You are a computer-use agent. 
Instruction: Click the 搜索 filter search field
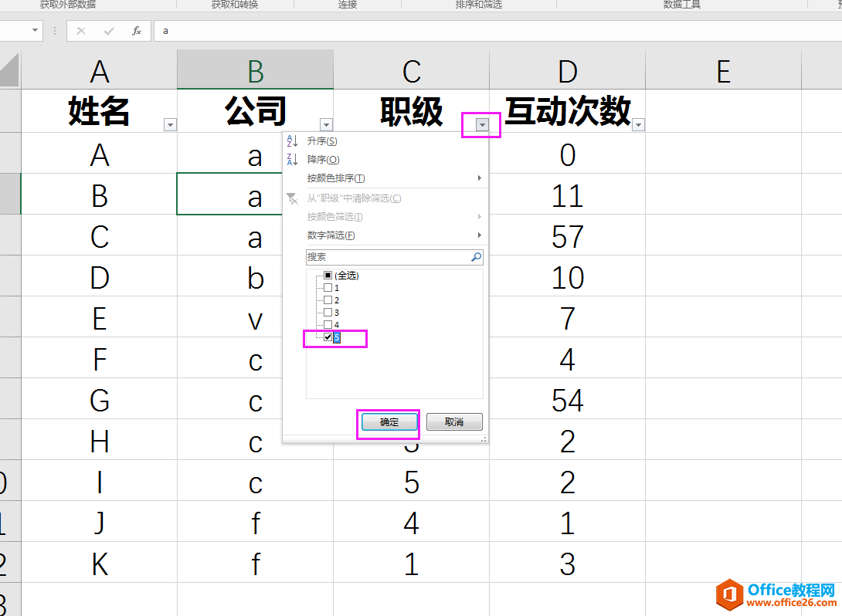pos(395,257)
